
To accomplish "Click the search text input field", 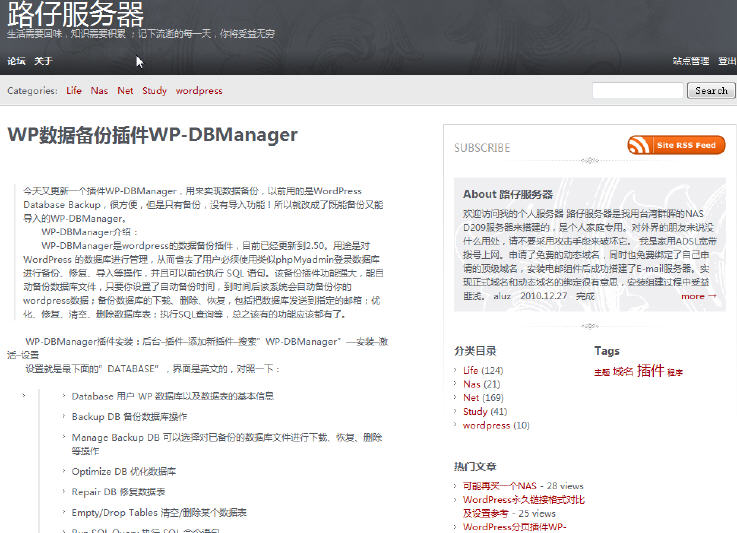I will click(637, 90).
